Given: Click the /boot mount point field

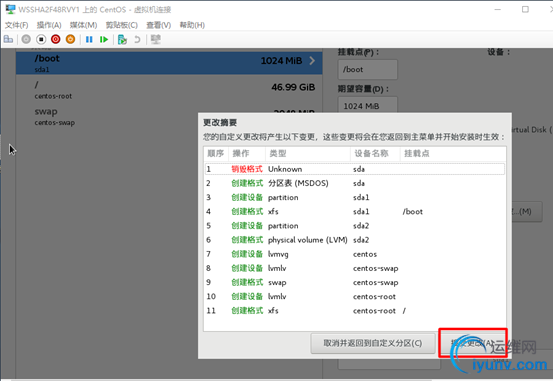Looking at the screenshot, I should 367,69.
